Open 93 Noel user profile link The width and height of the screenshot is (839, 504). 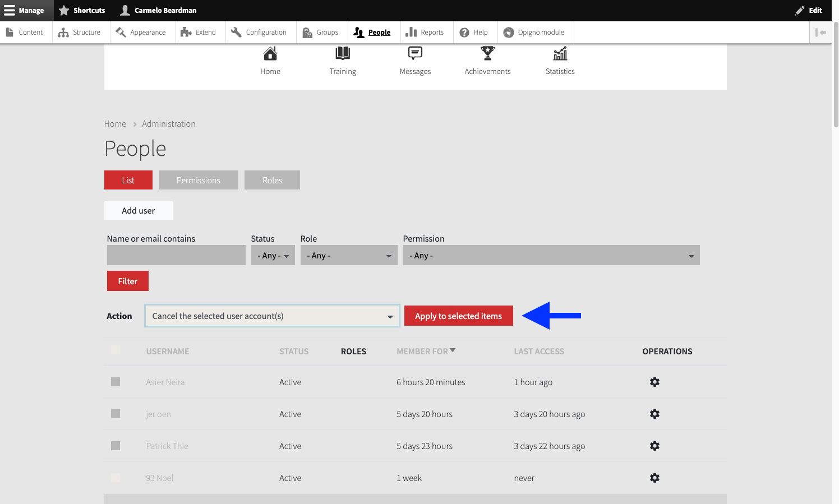(x=160, y=478)
